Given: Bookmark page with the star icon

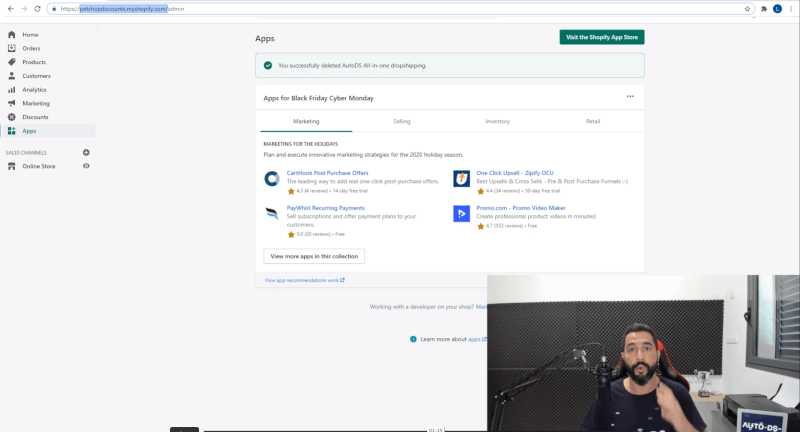Looking at the screenshot, I should coord(747,9).
